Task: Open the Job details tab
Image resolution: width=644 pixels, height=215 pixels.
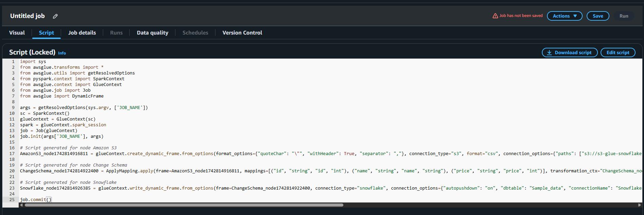Action: (x=82, y=33)
